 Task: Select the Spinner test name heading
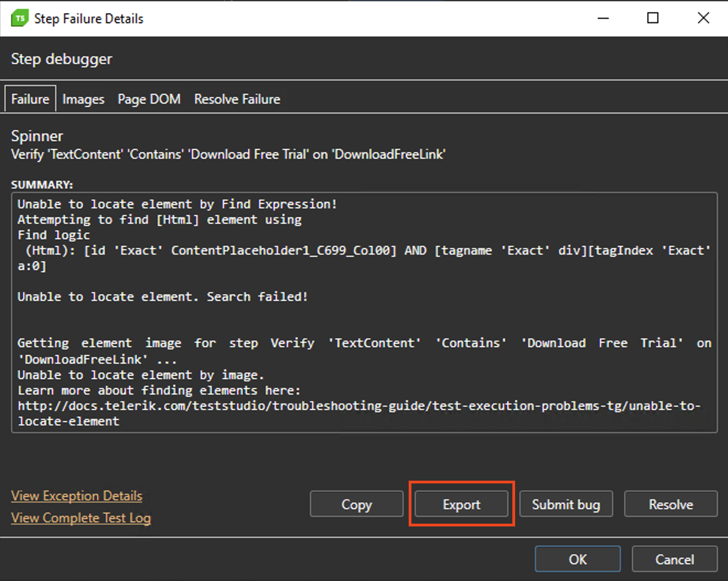(x=37, y=136)
